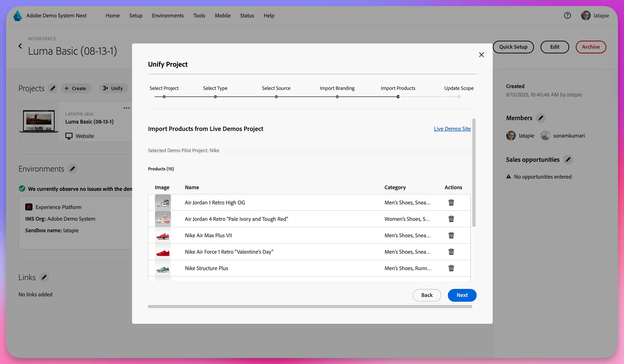Jump to the Update Scope step marker
This screenshot has height=364, width=624.
(x=459, y=97)
